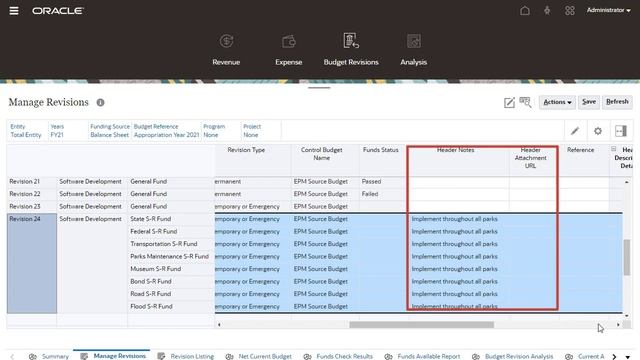This screenshot has height=360, width=640.
Task: Click the Save button
Action: tap(589, 102)
